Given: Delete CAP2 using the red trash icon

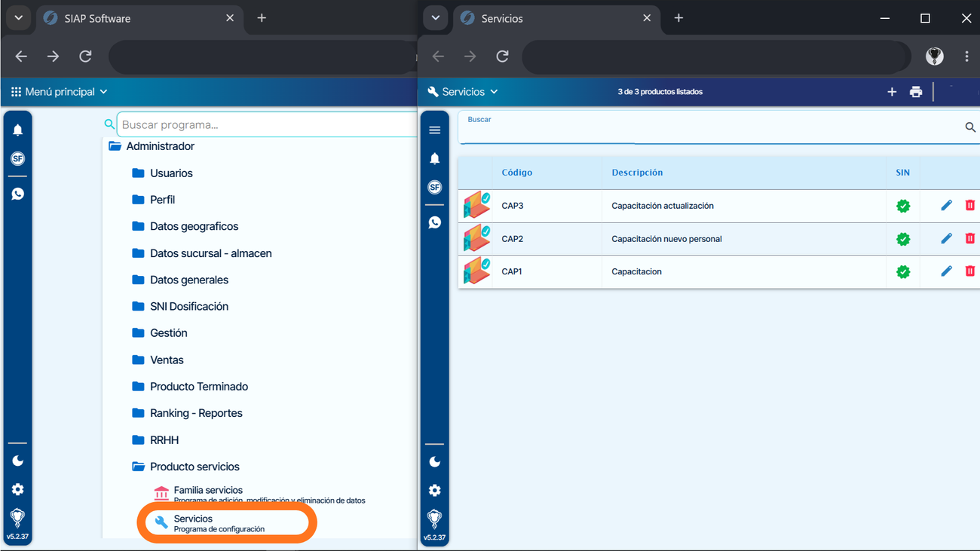Looking at the screenshot, I should point(970,238).
